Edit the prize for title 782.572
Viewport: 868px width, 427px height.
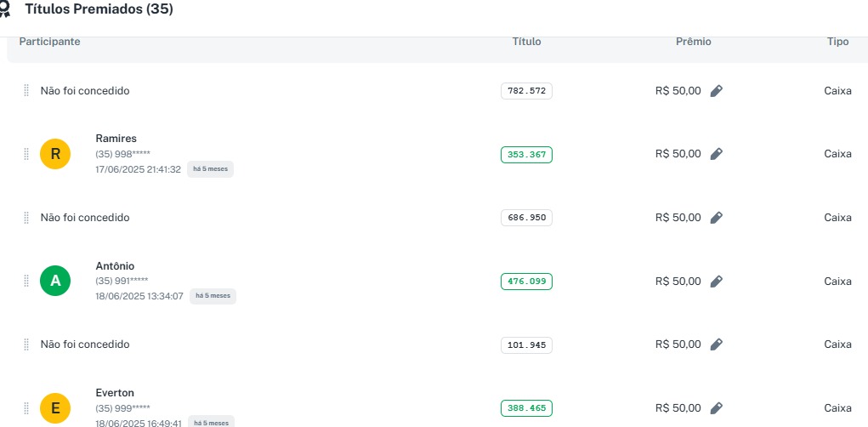pos(716,91)
